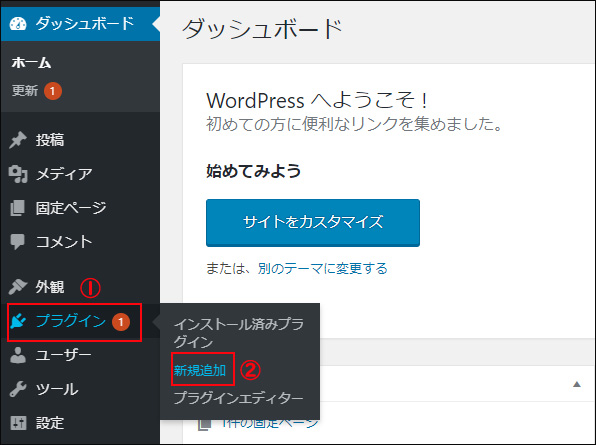Image resolution: width=596 pixels, height=445 pixels.
Task: Click the 始めてみよう heading
Action: (254, 171)
